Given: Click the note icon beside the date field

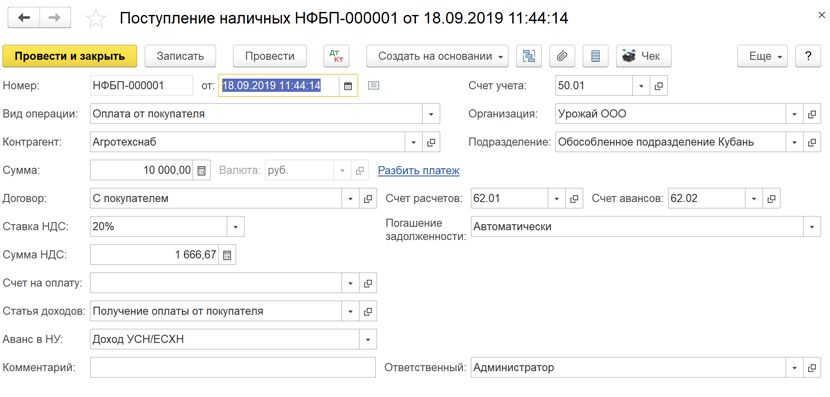Looking at the screenshot, I should [x=374, y=85].
